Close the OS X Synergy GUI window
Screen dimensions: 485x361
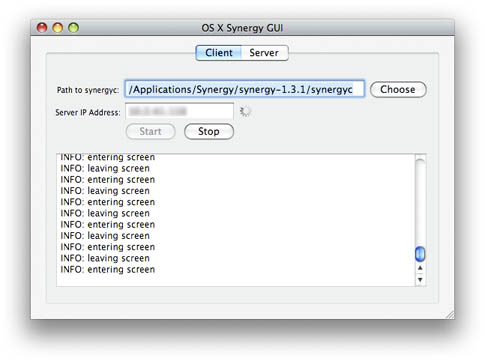(x=42, y=28)
